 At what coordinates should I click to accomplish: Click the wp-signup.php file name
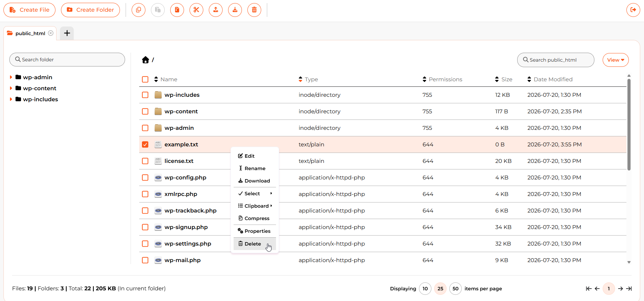[x=186, y=227]
